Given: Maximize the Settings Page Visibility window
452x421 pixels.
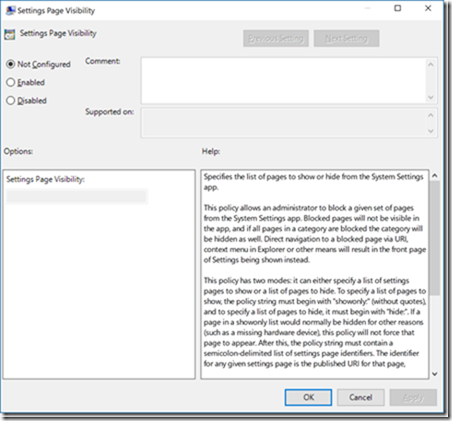Looking at the screenshot, I should click(x=398, y=8).
